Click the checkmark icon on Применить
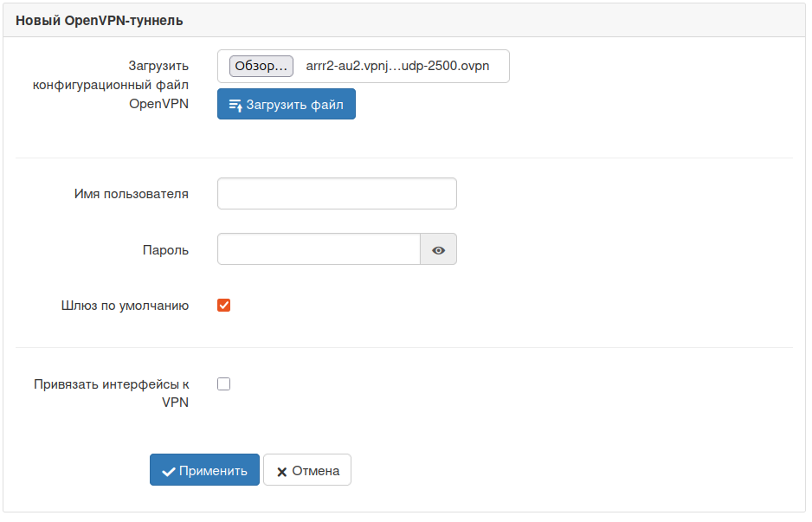This screenshot has height=522, width=812. point(169,471)
